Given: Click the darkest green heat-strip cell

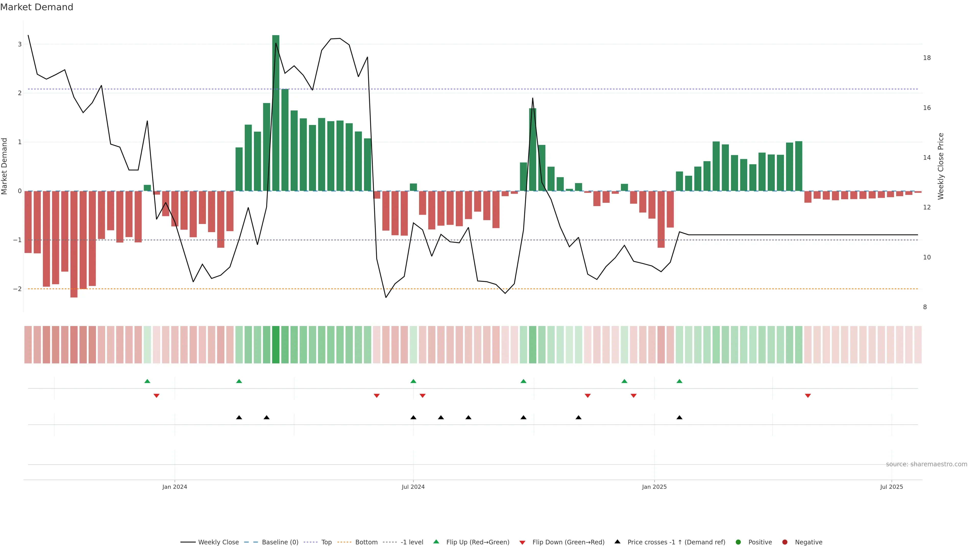Looking at the screenshot, I should click(x=276, y=345).
